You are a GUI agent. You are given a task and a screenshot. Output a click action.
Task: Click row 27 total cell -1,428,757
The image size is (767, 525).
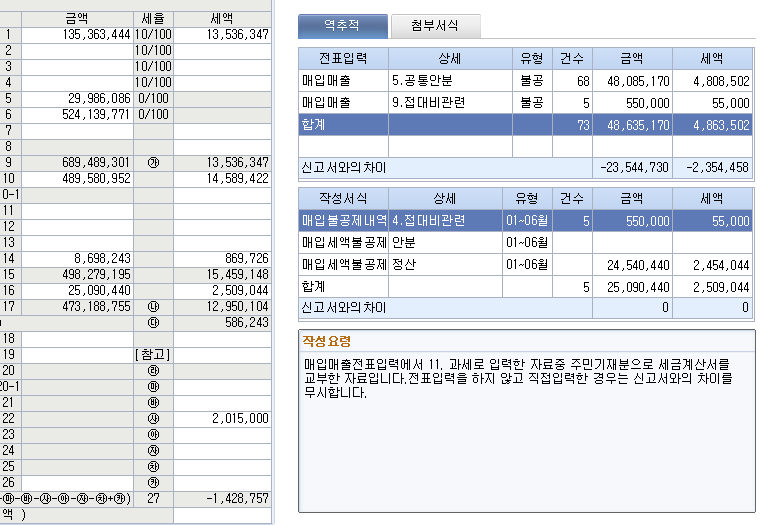(223, 499)
